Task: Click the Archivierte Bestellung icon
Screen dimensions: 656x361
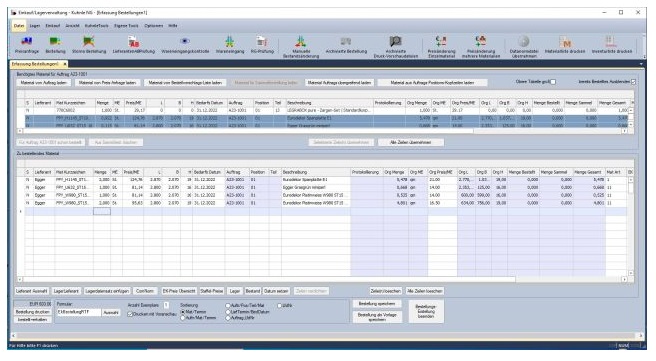Action: point(346,45)
